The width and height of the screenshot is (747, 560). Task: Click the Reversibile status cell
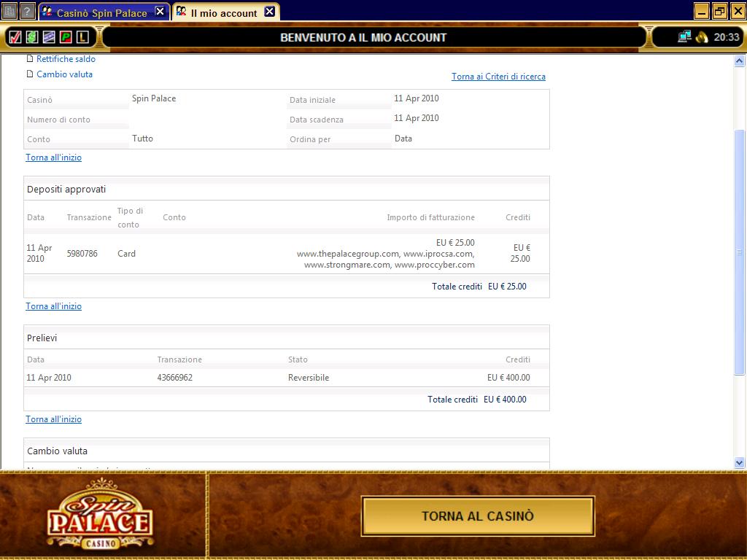[309, 378]
